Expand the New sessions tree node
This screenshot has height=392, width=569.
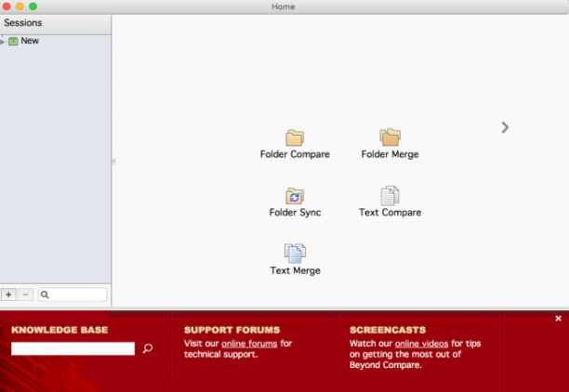(x=3, y=42)
